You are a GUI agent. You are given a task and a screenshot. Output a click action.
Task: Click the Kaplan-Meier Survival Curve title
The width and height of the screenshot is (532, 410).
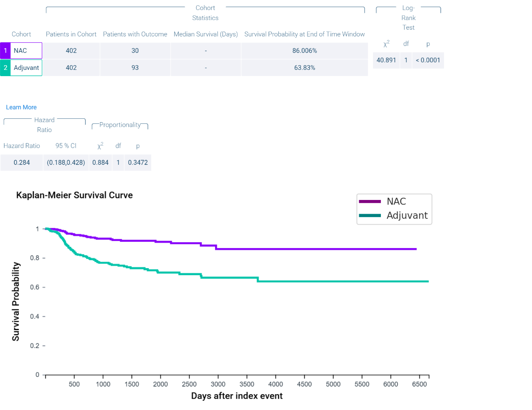click(75, 195)
